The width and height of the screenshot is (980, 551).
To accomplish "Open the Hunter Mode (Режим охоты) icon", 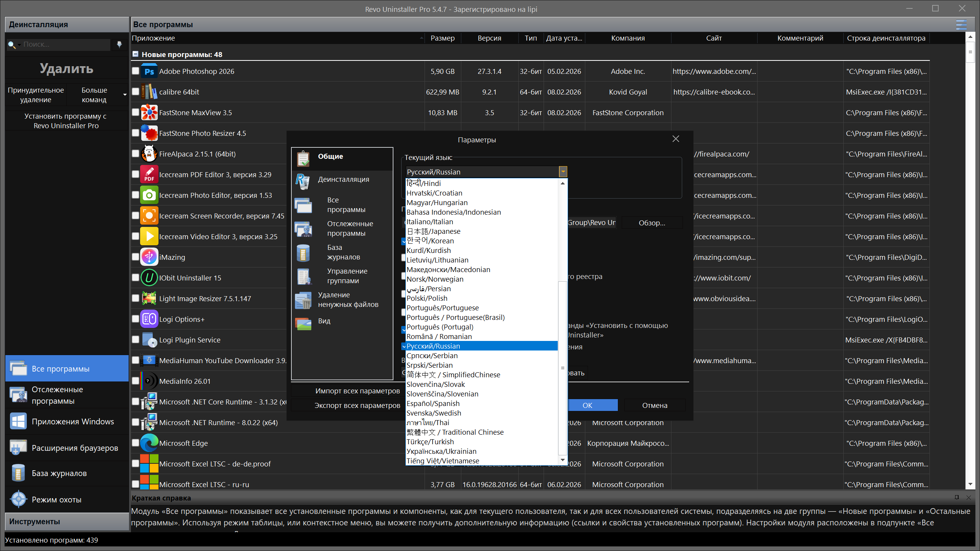I will 18,499.
